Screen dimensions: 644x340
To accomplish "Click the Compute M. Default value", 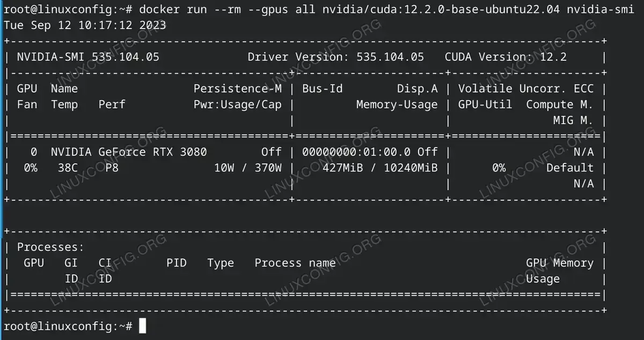I will 570,168.
